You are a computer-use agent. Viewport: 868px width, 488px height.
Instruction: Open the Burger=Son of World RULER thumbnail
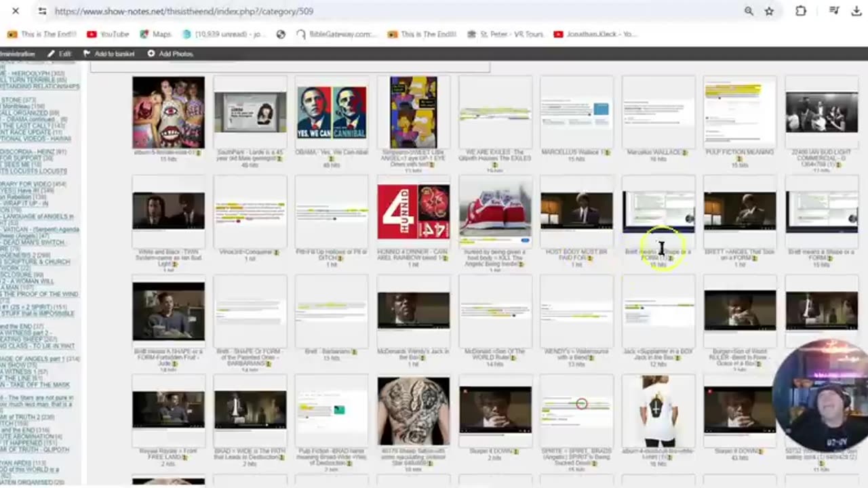740,310
